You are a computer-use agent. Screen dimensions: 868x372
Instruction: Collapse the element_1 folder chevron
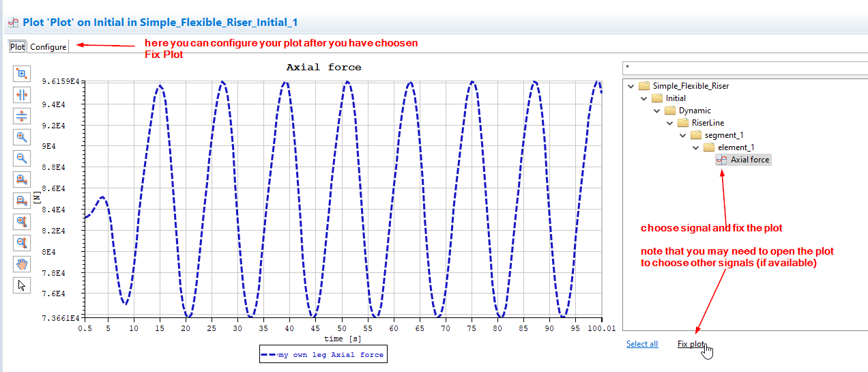[x=695, y=147]
